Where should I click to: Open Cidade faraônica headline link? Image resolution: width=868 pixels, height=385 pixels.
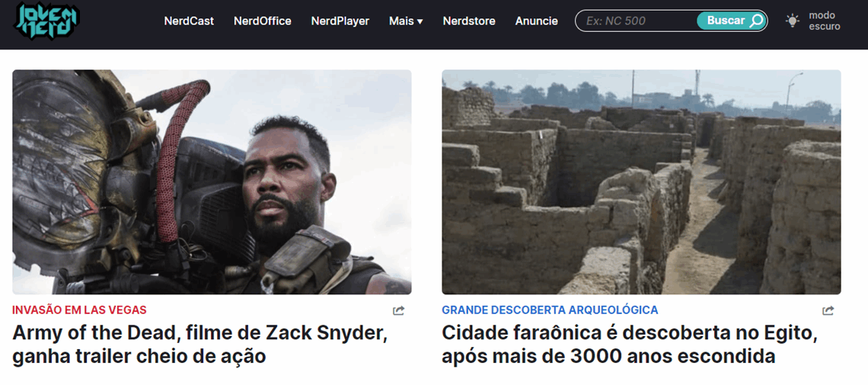click(630, 345)
